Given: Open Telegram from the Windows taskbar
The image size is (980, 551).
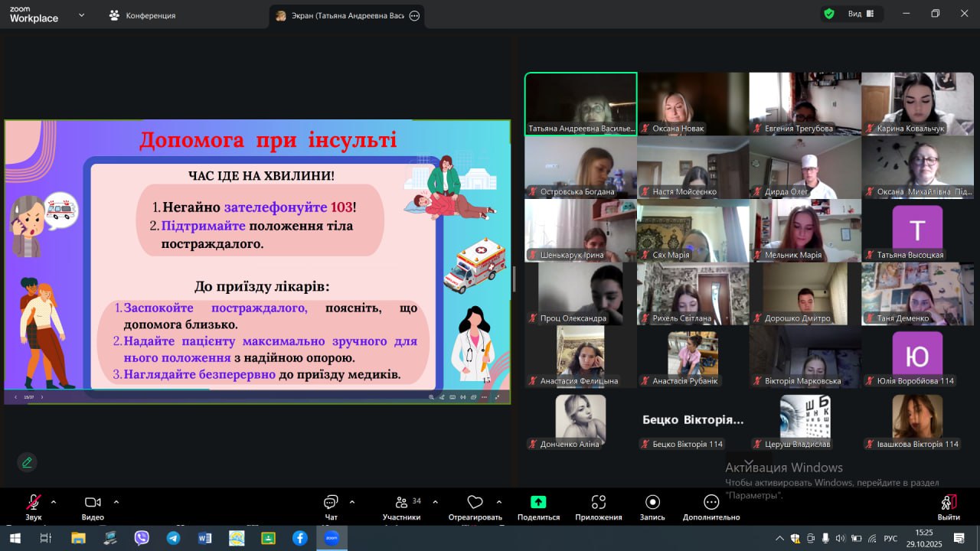Looking at the screenshot, I should click(x=173, y=538).
